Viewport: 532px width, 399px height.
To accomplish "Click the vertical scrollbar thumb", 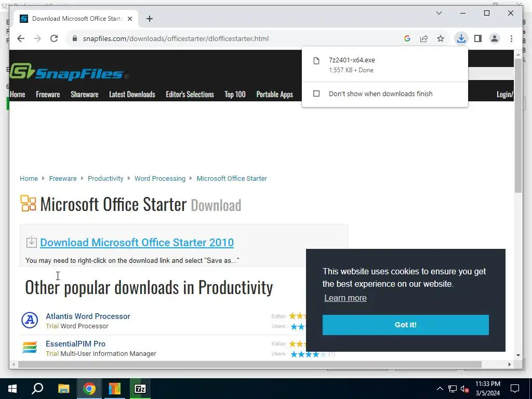I will pyautogui.click(x=518, y=126).
